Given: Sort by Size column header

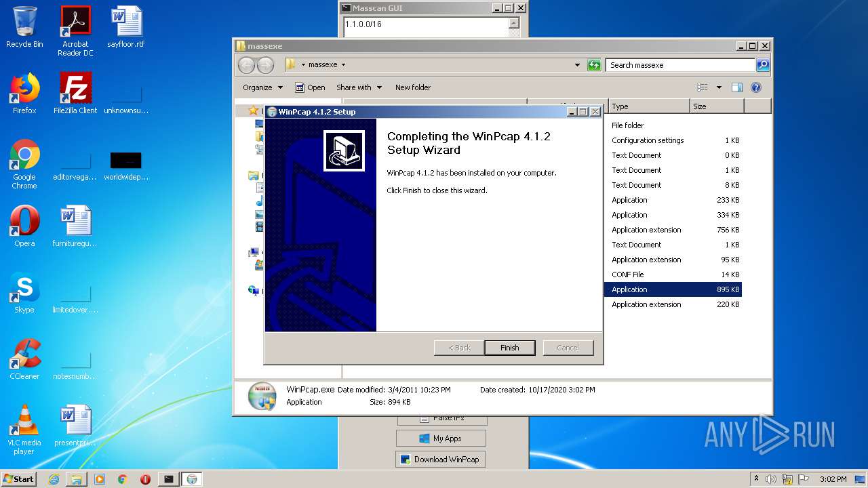Looking at the screenshot, I should tap(717, 106).
